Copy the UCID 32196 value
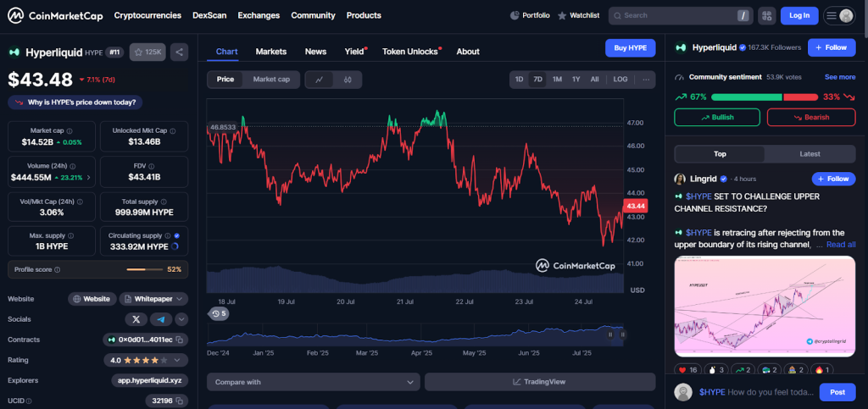Screen dimensions: 868x409 pos(179,401)
